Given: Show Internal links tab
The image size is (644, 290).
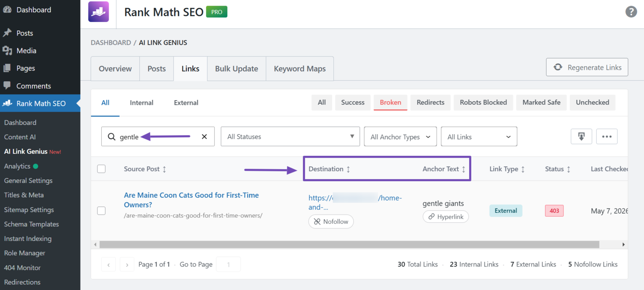Looking at the screenshot, I should tap(142, 102).
